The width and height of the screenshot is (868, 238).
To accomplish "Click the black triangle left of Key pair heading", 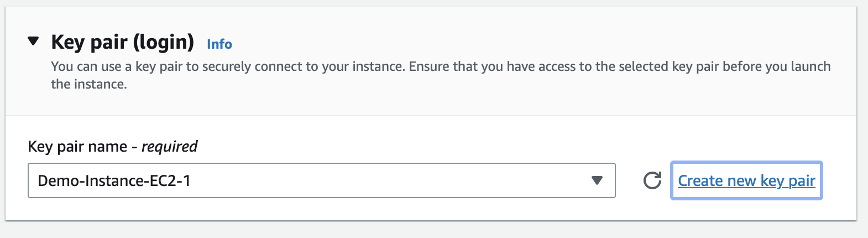I will point(34,41).
